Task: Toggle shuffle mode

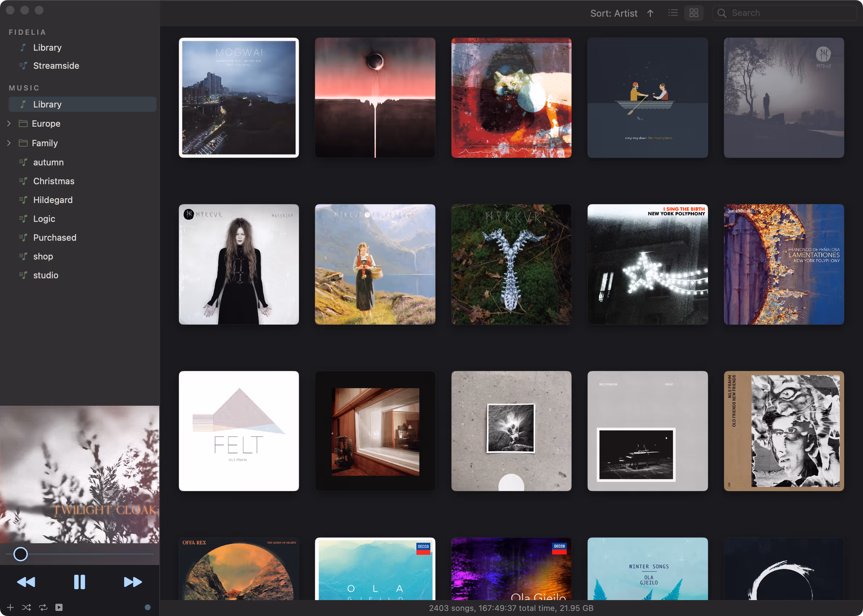Action: (26, 607)
